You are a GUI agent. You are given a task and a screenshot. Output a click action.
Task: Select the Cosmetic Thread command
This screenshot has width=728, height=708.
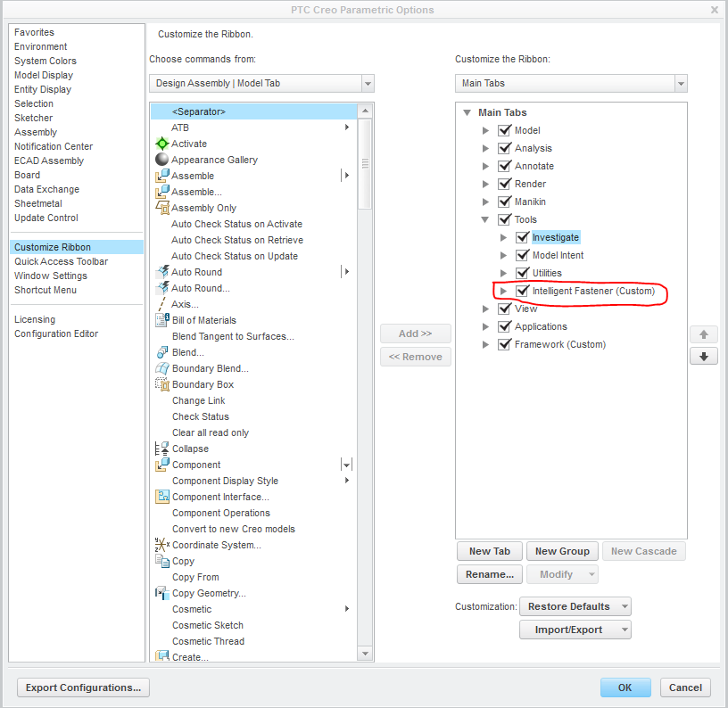click(208, 641)
